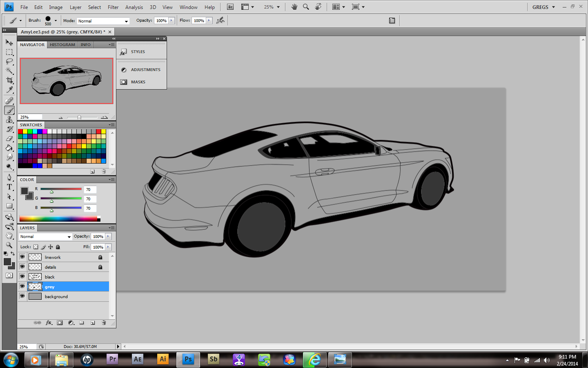Click the delete layer trash icon
Screen dimensions: 588x368
pos(104,323)
